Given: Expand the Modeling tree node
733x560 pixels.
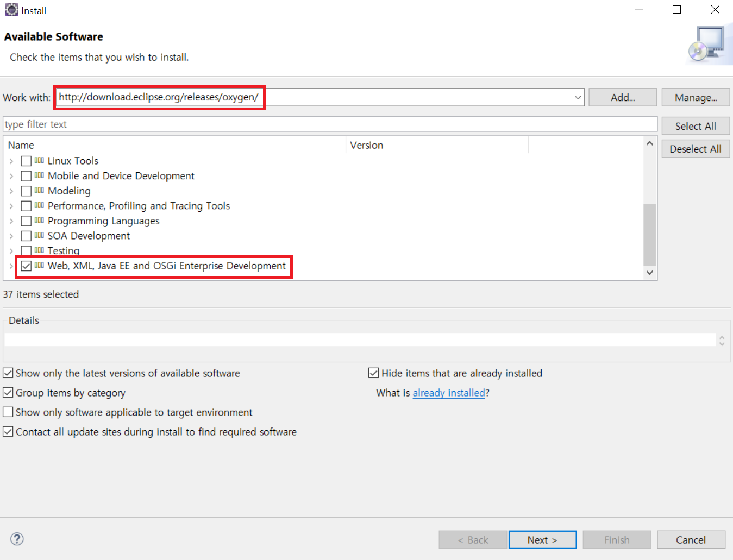Looking at the screenshot, I should (11, 191).
